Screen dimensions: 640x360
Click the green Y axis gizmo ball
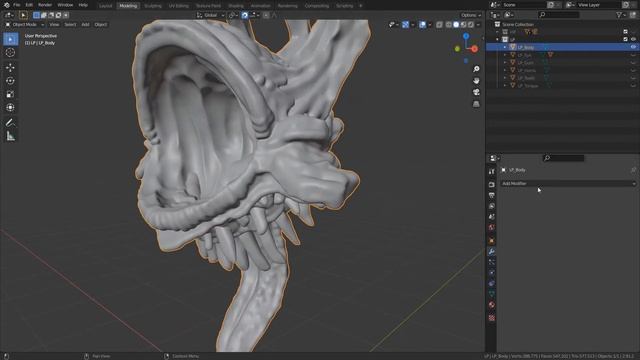click(457, 49)
